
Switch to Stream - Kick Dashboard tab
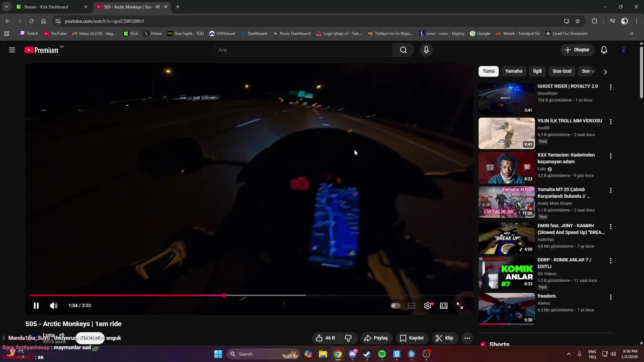51,7
